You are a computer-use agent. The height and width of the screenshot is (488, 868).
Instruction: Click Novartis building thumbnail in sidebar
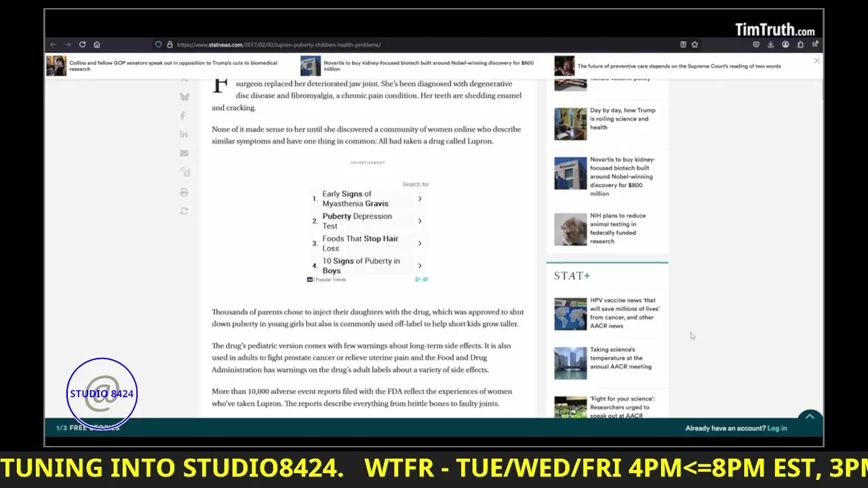coord(570,174)
